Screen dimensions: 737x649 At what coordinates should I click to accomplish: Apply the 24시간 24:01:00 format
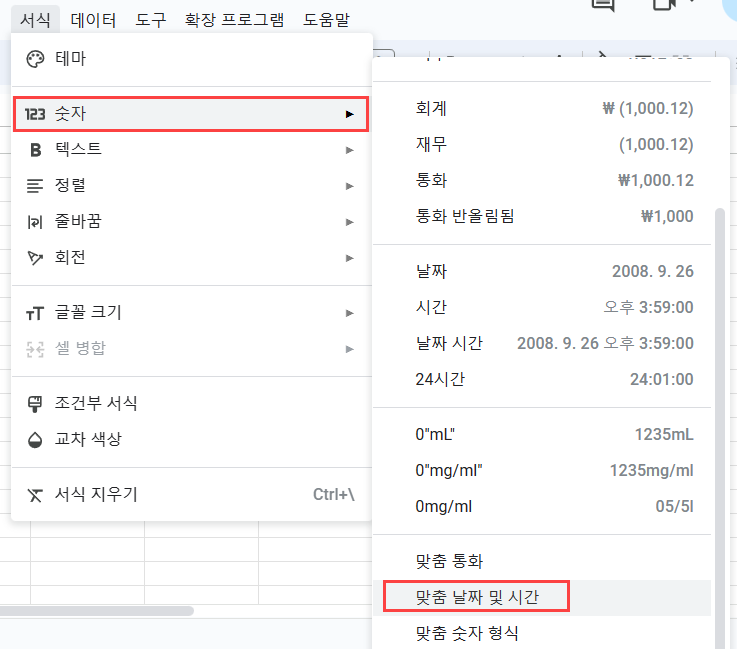point(542,379)
